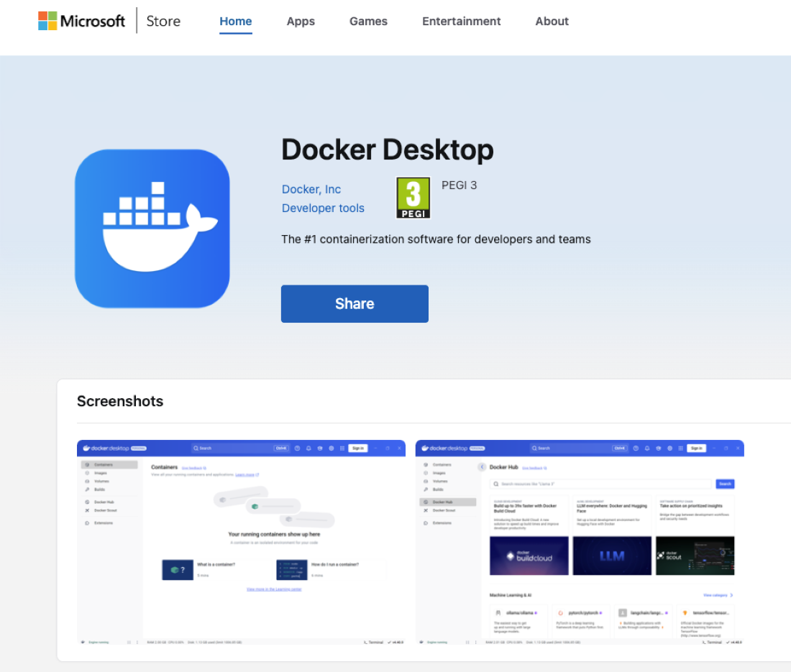Switch to the Apps tab
This screenshot has height=672, width=791.
(301, 22)
